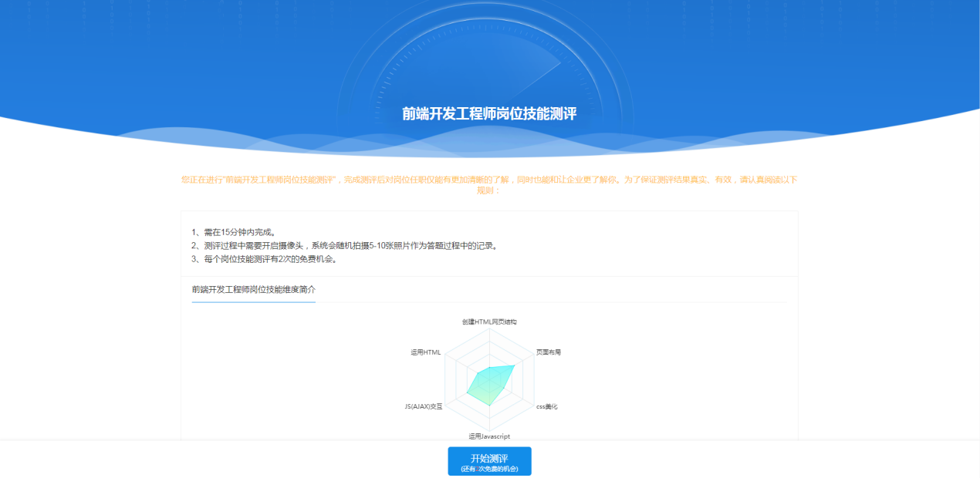Click radar data point on 运用HTML axis
The image size is (980, 478).
click(477, 372)
